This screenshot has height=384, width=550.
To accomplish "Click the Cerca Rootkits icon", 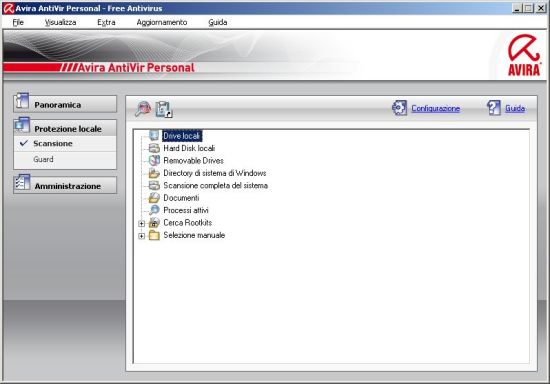I will pyautogui.click(x=154, y=223).
